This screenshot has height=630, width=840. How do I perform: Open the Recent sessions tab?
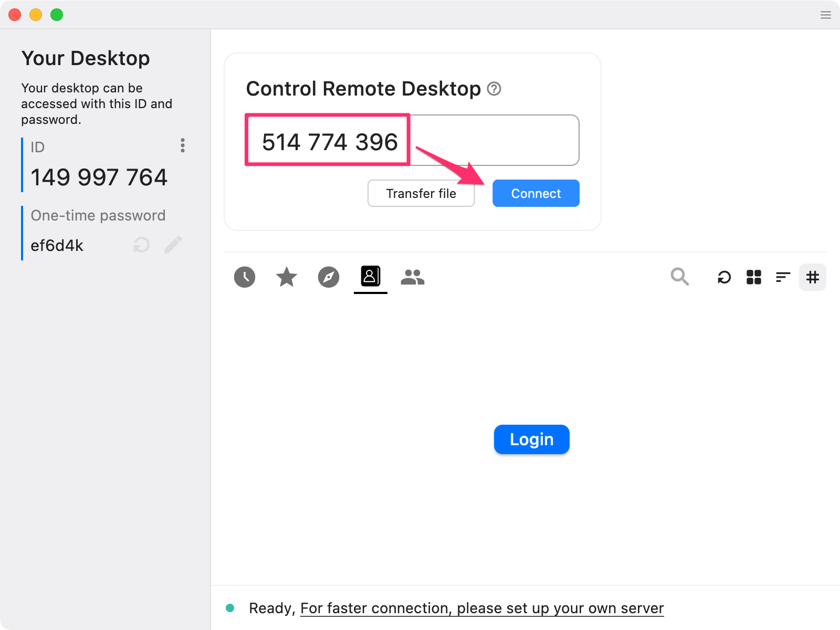pos(245,277)
